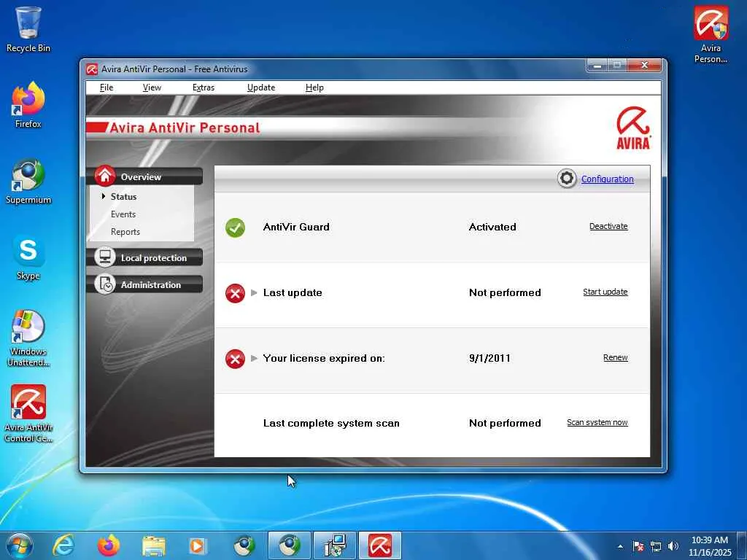Select the Avira Personal installer icon on desktop

click(x=711, y=34)
